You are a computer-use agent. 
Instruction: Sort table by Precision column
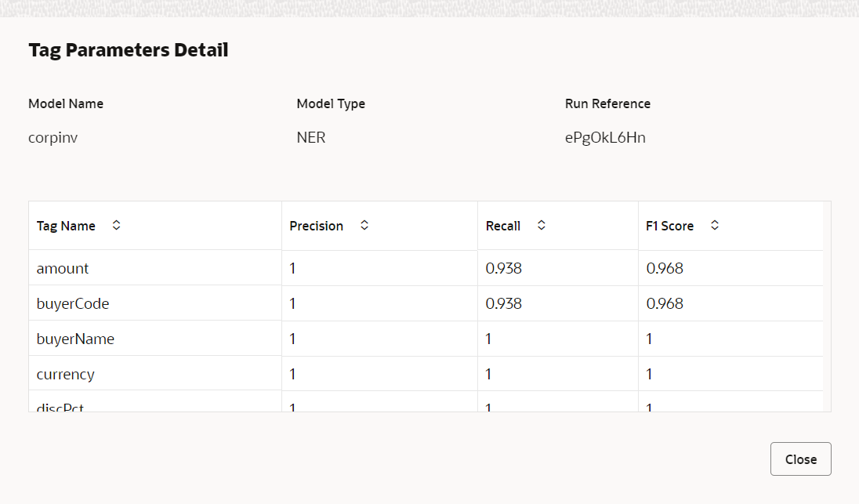pyautogui.click(x=364, y=225)
